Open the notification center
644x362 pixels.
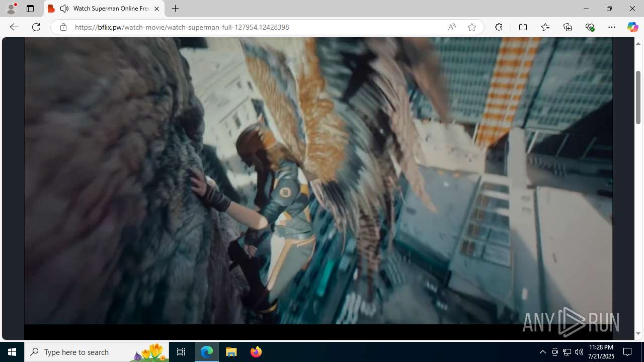pos(628,352)
